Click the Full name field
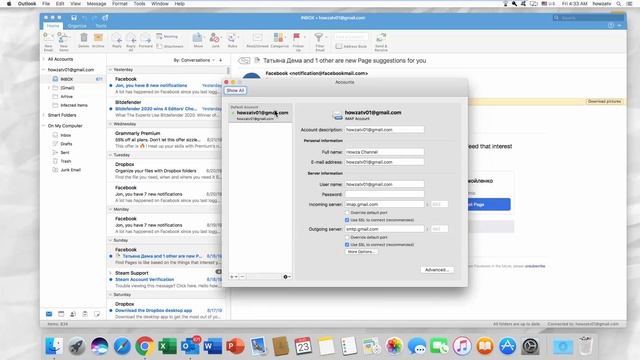 tap(384, 152)
